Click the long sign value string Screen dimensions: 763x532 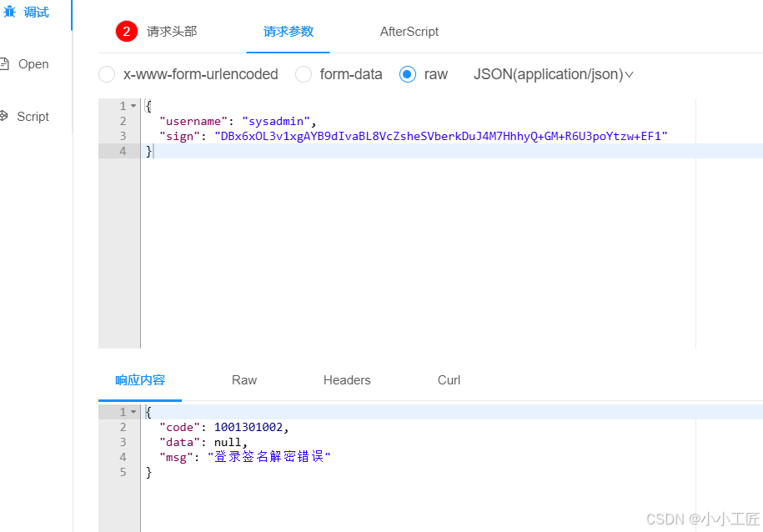pos(441,136)
